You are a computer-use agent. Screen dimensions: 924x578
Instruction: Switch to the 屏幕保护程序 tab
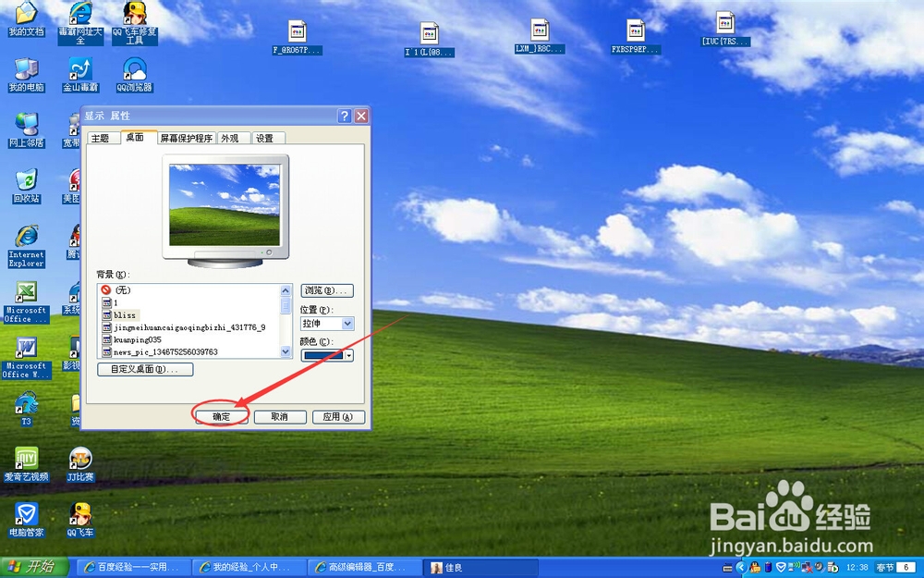(x=187, y=138)
